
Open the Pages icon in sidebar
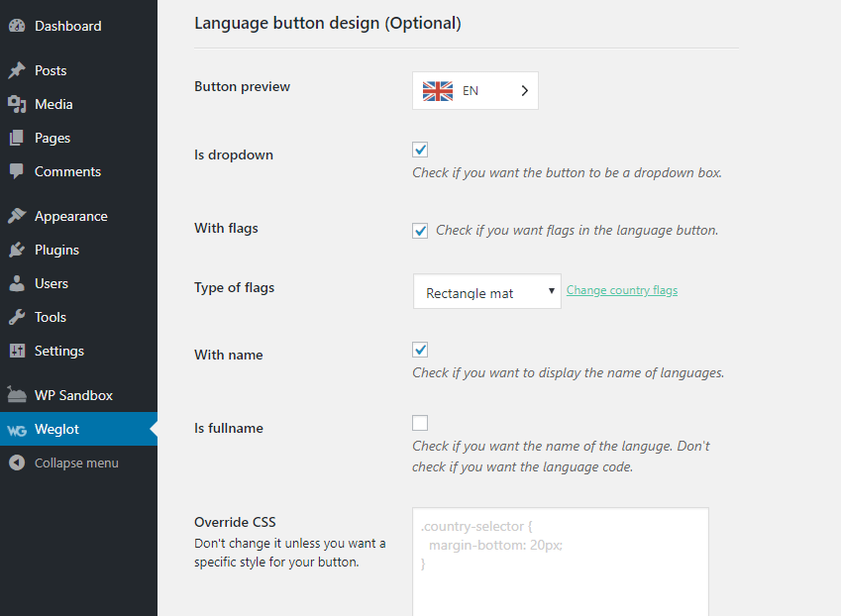click(x=16, y=138)
